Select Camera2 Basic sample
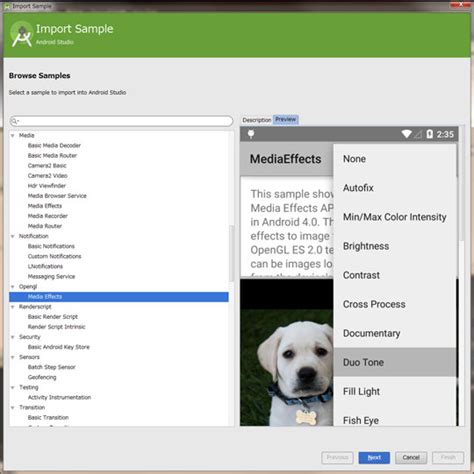This screenshot has height=474, width=474. click(x=47, y=166)
